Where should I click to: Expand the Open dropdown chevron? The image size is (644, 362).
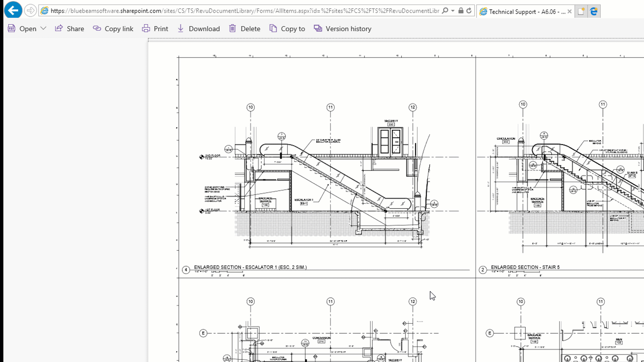click(43, 28)
